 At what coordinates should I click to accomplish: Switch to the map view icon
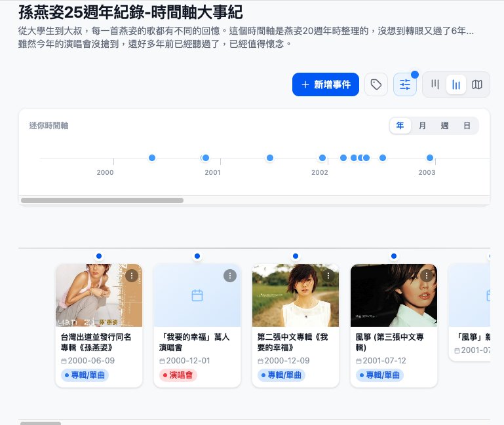(x=476, y=84)
